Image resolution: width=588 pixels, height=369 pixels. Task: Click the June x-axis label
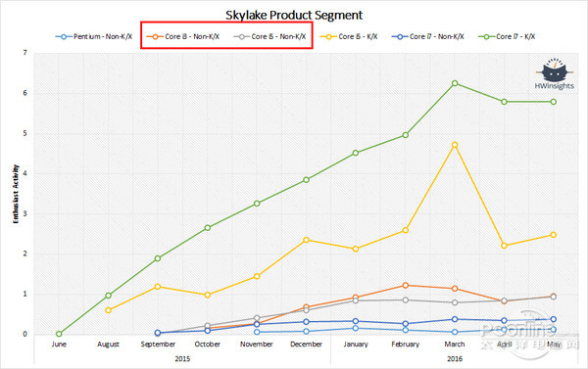click(59, 345)
